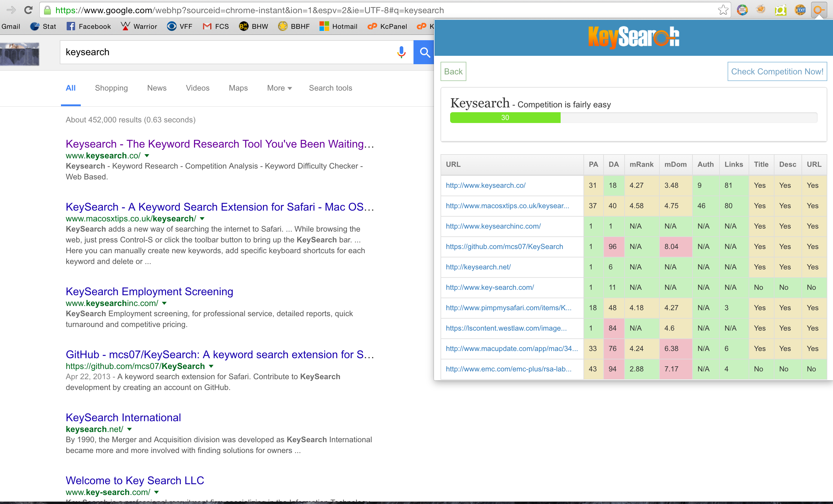Switch to the Maps tab
The width and height of the screenshot is (833, 504).
coord(238,88)
